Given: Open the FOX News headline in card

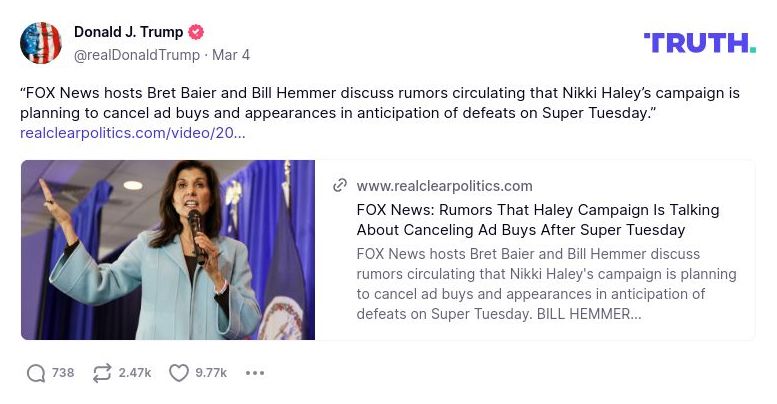Looking at the screenshot, I should [x=537, y=220].
